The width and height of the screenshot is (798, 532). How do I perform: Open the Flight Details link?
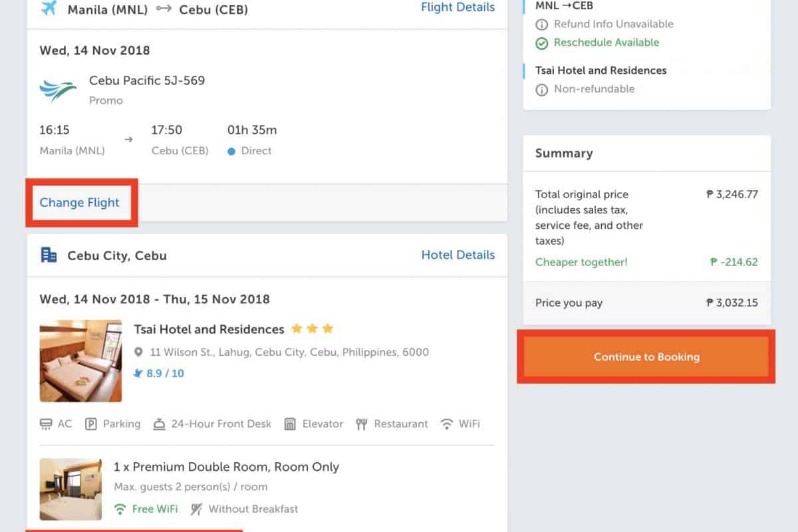[458, 7]
